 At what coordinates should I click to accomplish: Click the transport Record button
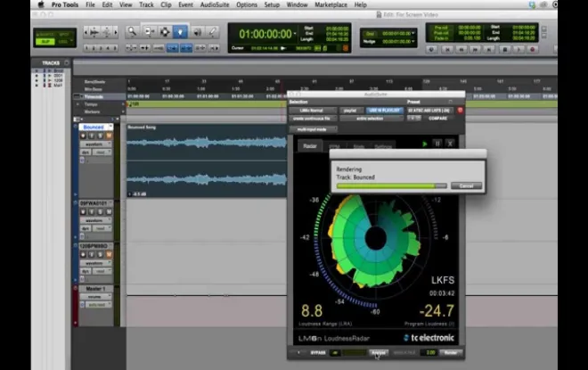point(532,49)
